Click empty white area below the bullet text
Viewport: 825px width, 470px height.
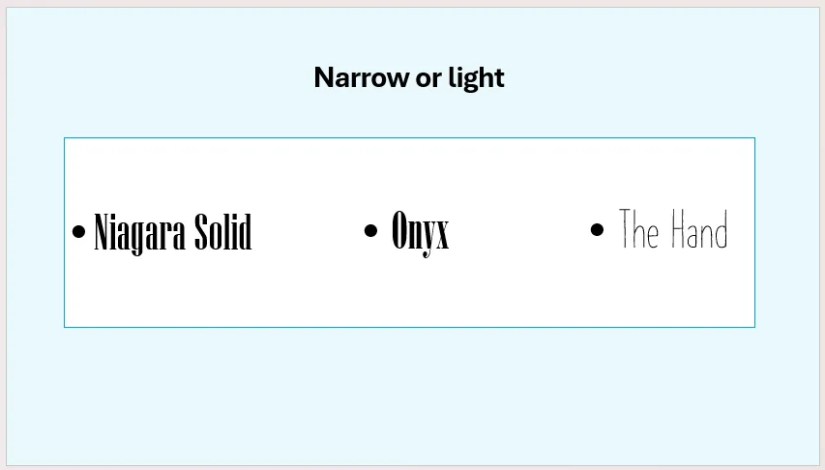[x=409, y=292]
